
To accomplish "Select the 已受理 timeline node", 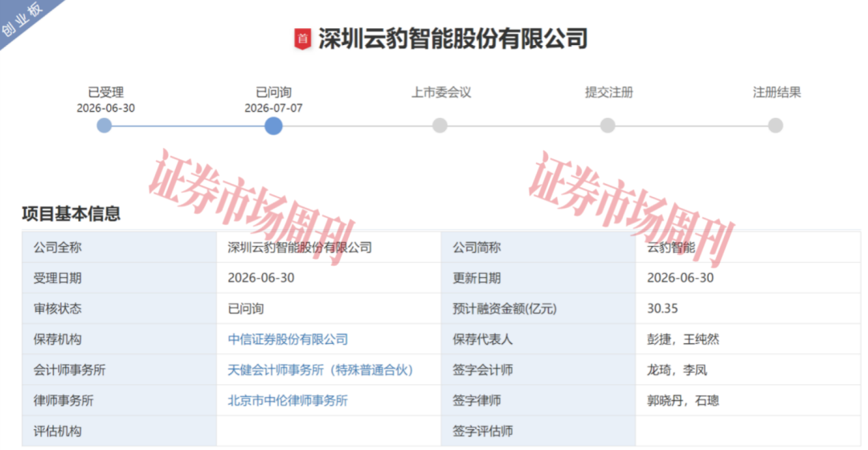I will pos(104,125).
